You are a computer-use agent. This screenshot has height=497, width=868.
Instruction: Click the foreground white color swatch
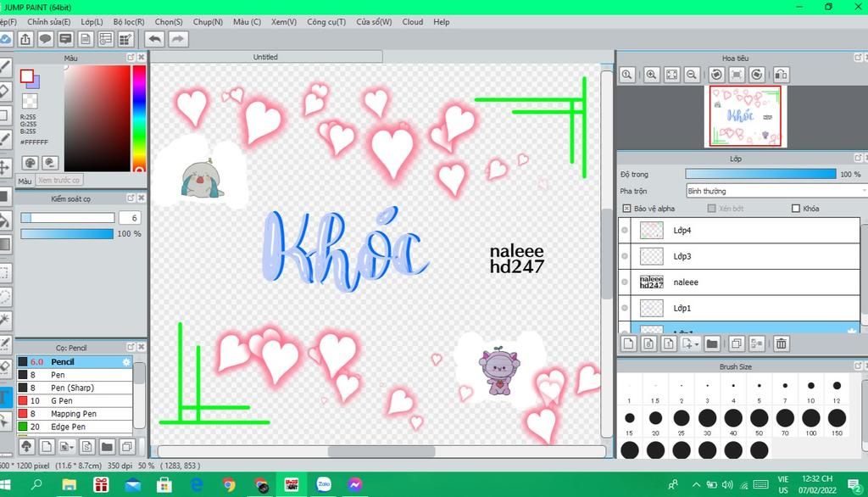pyautogui.click(x=27, y=76)
